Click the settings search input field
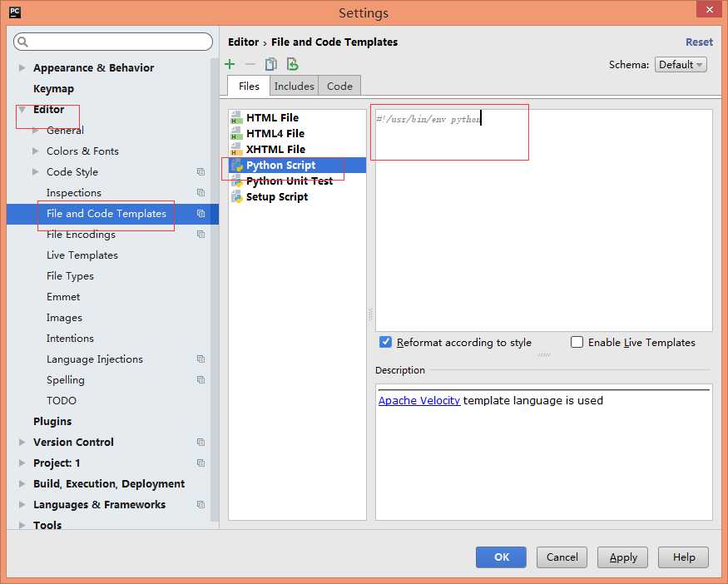728x584 pixels. click(x=113, y=42)
